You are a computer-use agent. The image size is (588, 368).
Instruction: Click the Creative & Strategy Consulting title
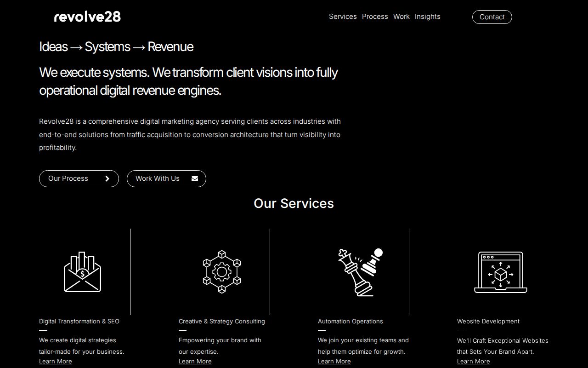coord(222,322)
